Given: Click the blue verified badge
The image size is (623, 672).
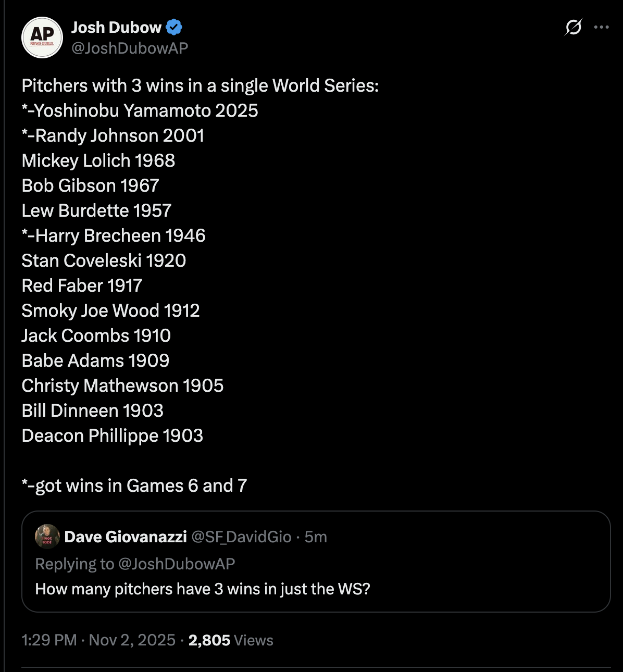Looking at the screenshot, I should [x=174, y=27].
